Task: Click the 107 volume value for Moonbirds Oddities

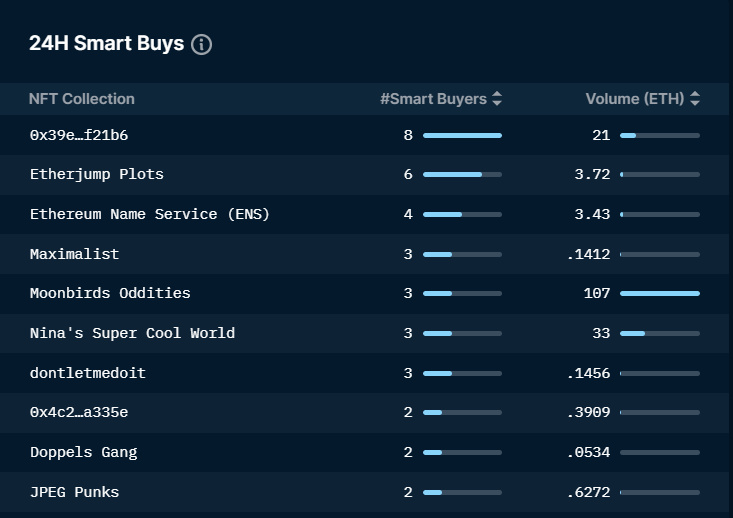Action: [x=596, y=293]
